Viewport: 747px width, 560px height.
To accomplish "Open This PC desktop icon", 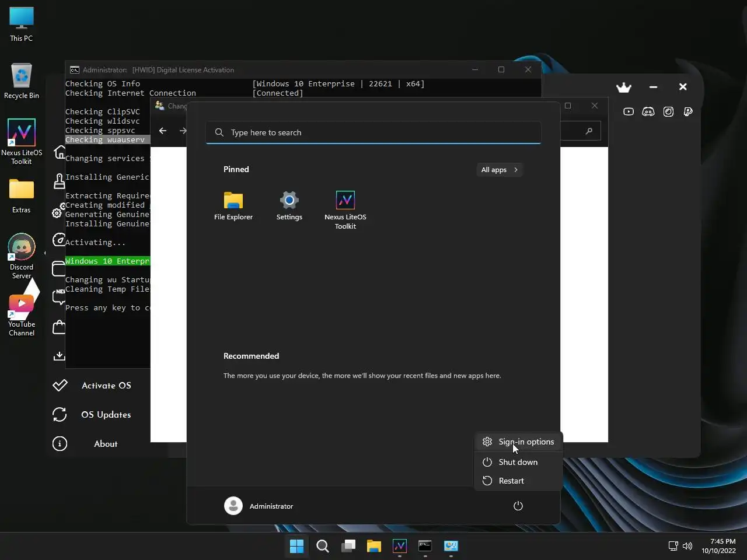I will coord(22,24).
